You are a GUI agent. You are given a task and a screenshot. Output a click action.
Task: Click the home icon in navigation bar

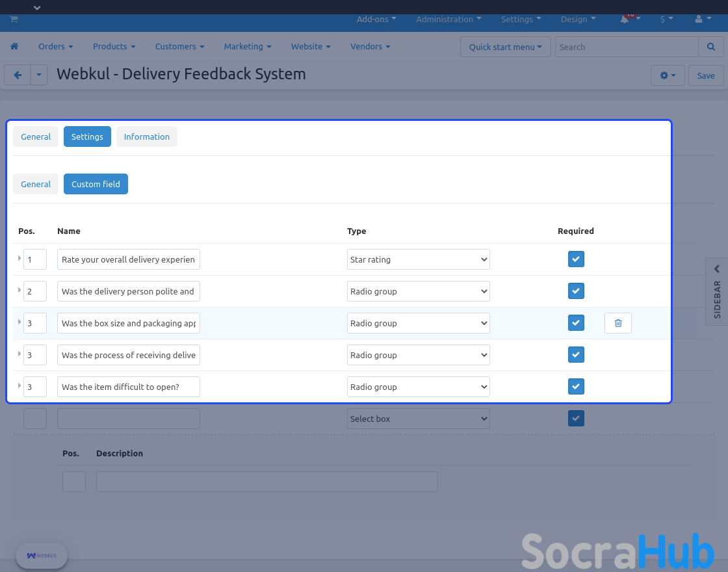point(14,46)
